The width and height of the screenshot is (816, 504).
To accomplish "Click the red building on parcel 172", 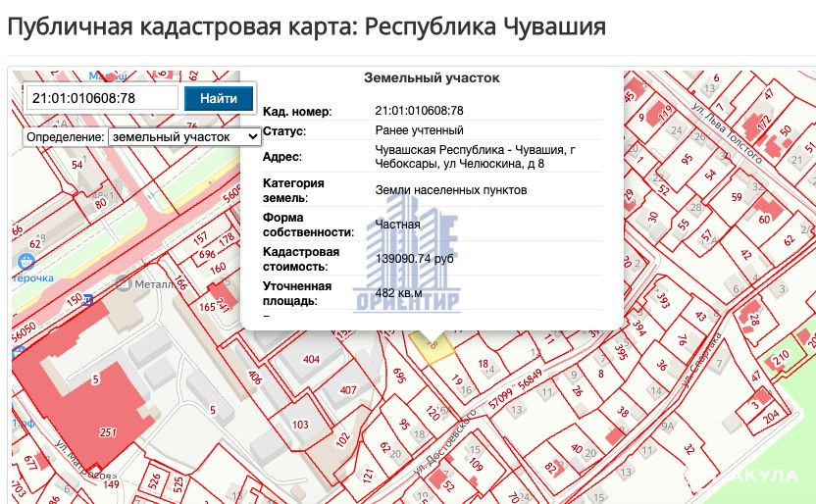I will (x=761, y=125).
